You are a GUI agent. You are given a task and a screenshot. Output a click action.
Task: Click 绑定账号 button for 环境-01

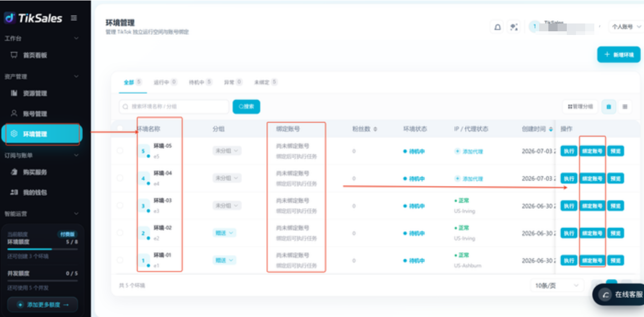tap(592, 260)
